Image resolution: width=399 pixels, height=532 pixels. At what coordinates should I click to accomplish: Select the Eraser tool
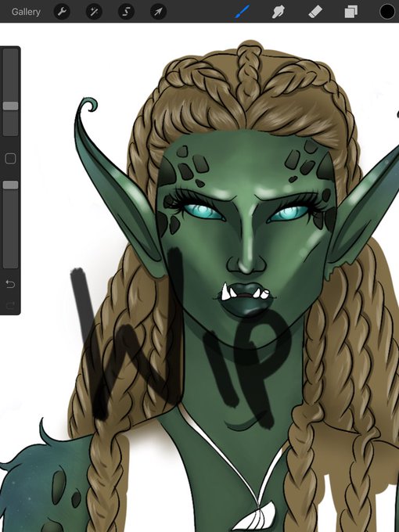(315, 12)
